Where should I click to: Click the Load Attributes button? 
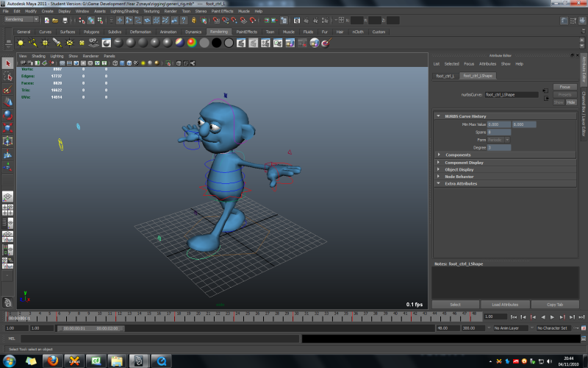(505, 304)
